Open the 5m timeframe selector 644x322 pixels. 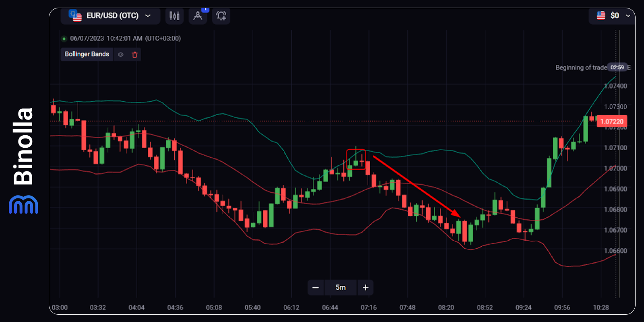pyautogui.click(x=341, y=287)
